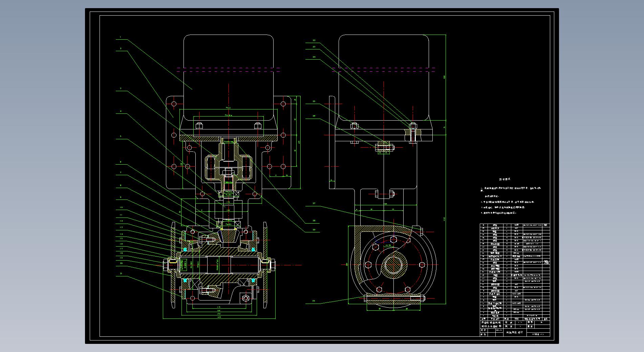Screen dimensions: 644x352
Task: Select the hex nut on left shaft end
Action: [x=166, y=265]
